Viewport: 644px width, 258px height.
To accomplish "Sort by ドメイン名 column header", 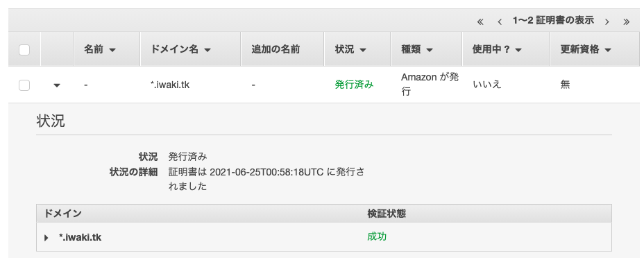I will [180, 50].
